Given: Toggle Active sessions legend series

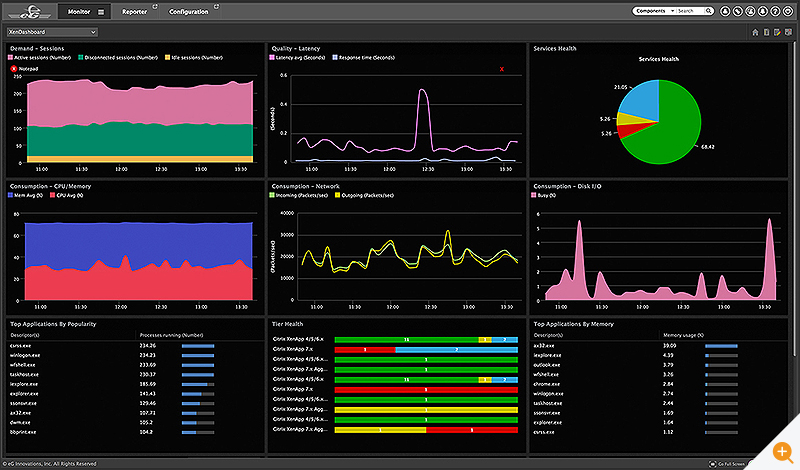Looking at the screenshot, I should click(39, 58).
